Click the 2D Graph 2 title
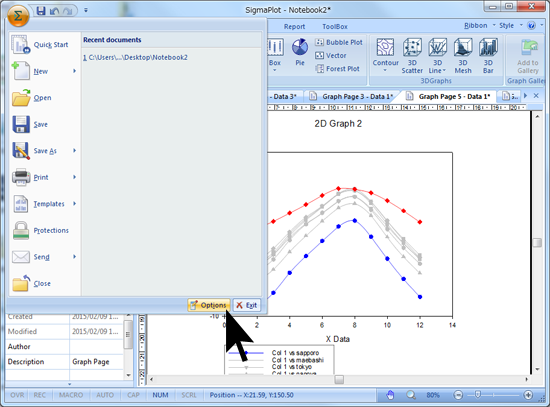Image resolution: width=550 pixels, height=407 pixels. click(x=338, y=124)
